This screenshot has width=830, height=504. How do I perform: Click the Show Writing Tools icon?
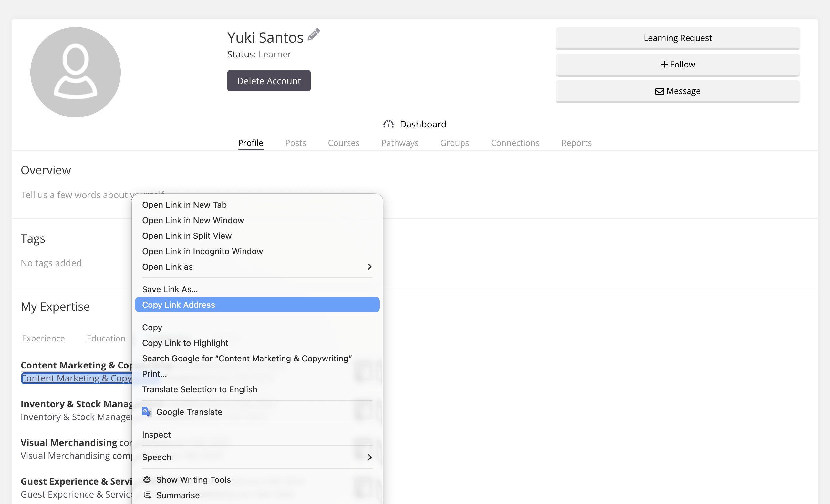(147, 479)
